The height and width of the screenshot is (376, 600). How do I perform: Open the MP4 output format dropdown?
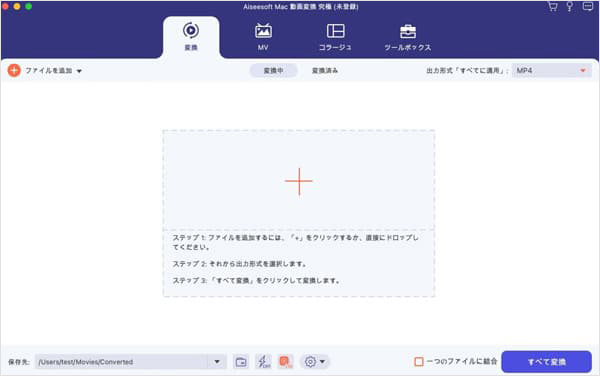tap(551, 71)
